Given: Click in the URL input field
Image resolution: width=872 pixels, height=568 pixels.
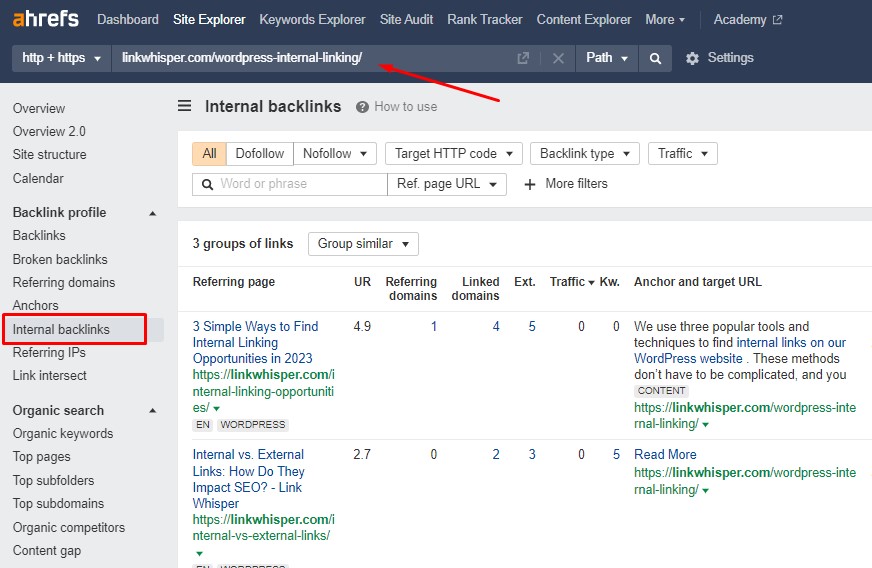Looking at the screenshot, I should 314,58.
